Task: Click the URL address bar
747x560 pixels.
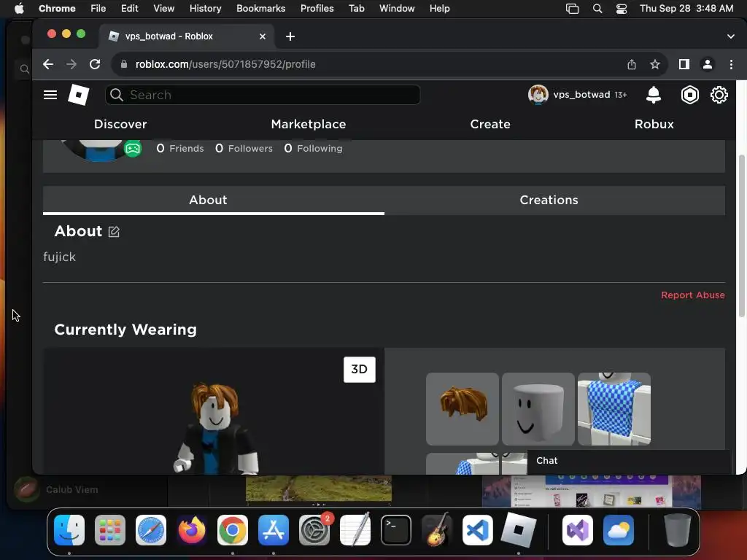Action: coord(371,64)
